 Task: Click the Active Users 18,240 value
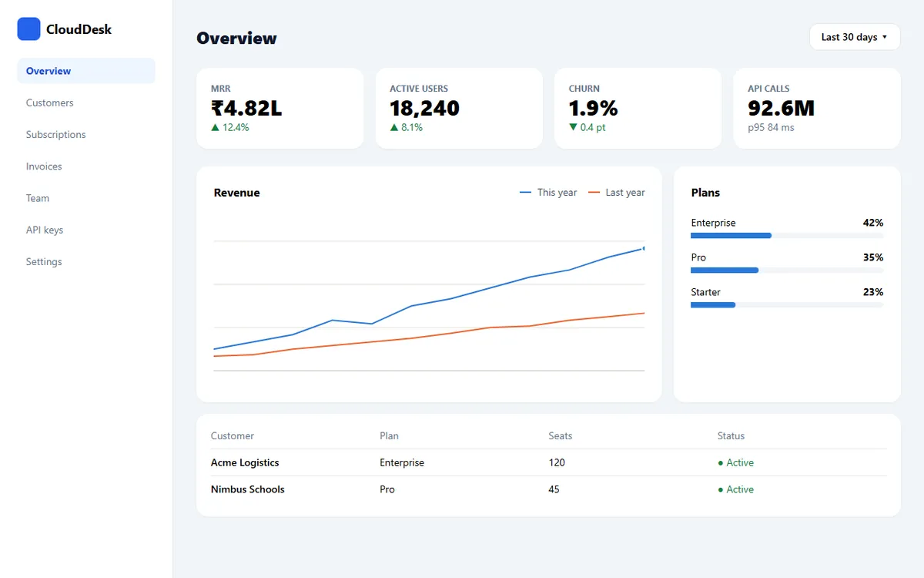424,108
